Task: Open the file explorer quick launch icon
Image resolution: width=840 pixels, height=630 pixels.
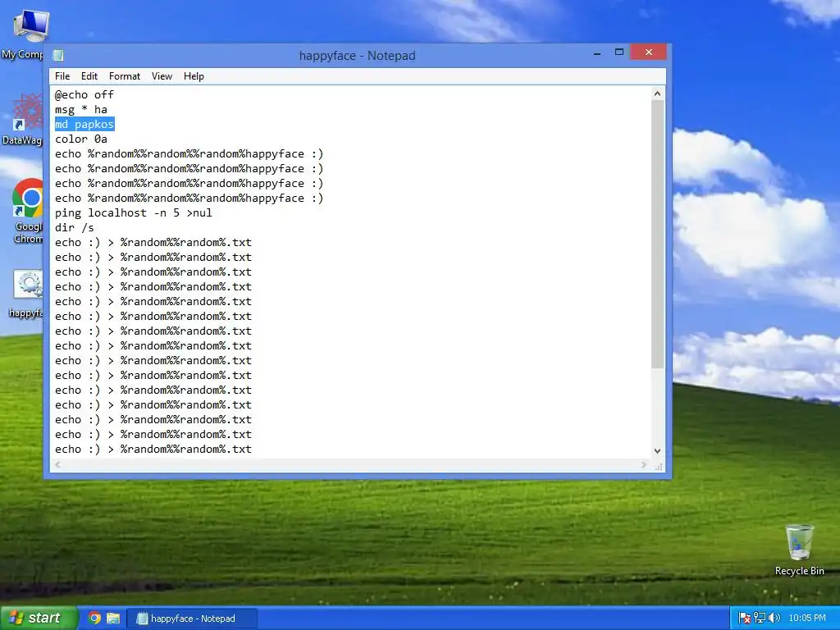Action: [x=113, y=619]
